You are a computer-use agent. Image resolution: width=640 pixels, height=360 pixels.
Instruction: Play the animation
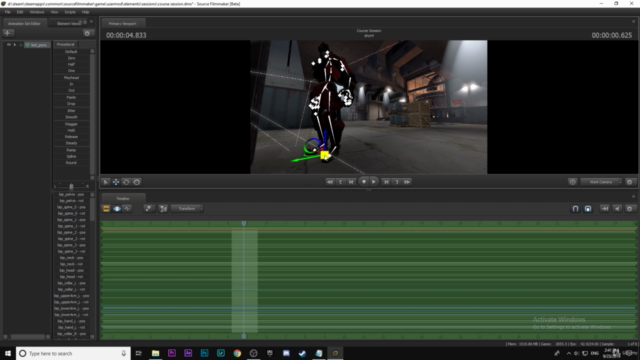pyautogui.click(x=373, y=182)
